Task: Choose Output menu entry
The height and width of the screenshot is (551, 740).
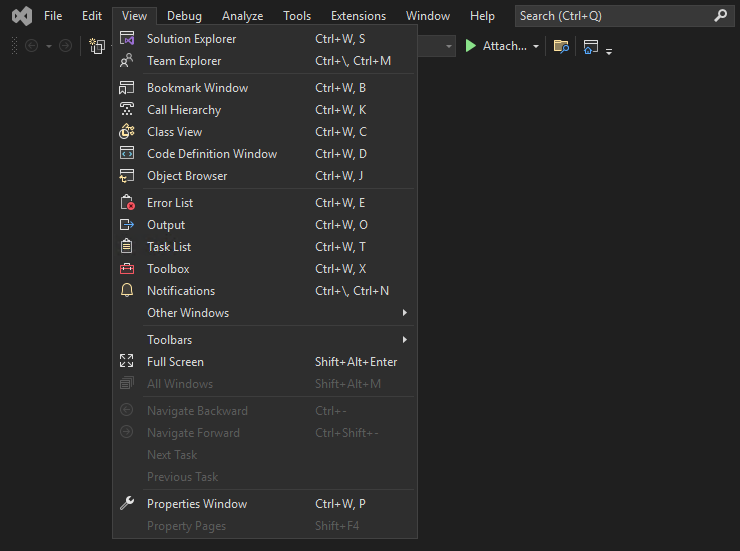Action: click(265, 225)
